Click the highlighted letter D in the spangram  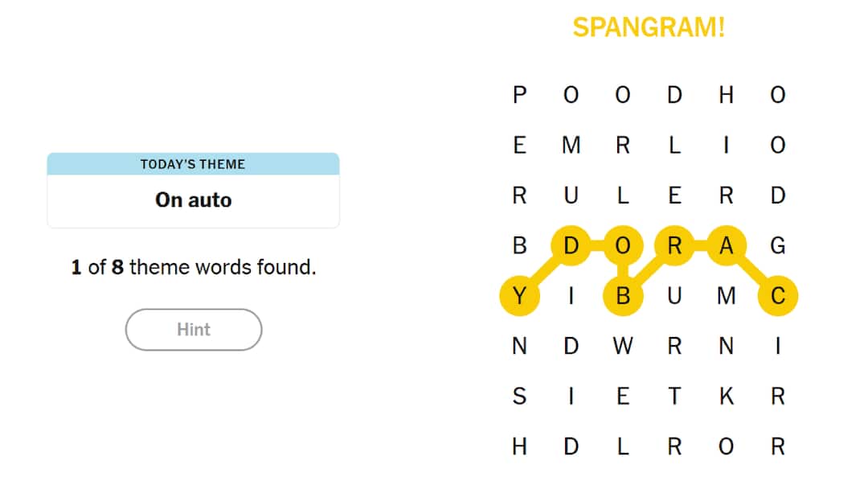571,246
